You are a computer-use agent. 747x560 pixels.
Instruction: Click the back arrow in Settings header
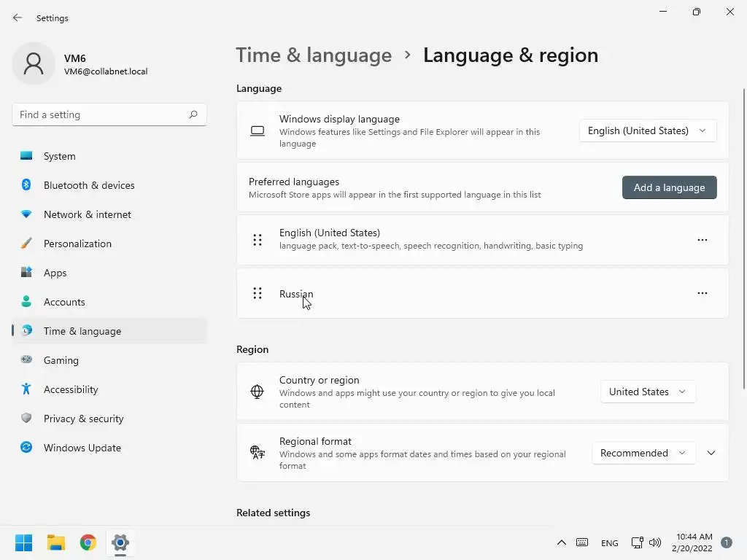pos(18,18)
